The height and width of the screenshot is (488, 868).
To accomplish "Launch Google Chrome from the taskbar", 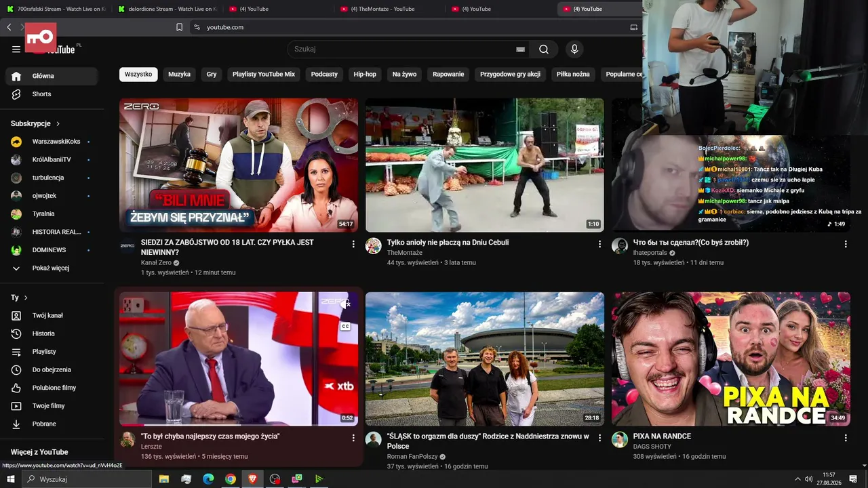I will [x=231, y=479].
